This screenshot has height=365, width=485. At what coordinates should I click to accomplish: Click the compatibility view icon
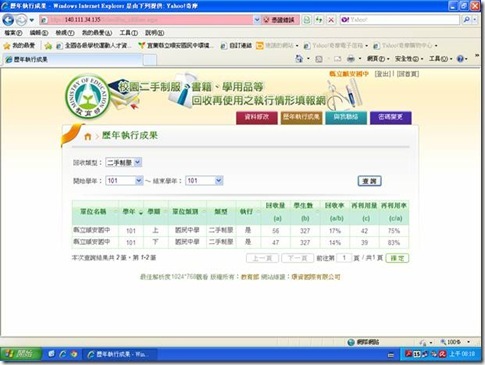click(307, 20)
